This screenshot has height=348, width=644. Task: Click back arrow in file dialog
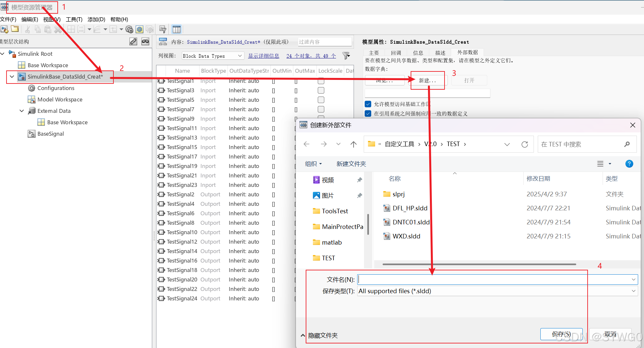coord(306,144)
